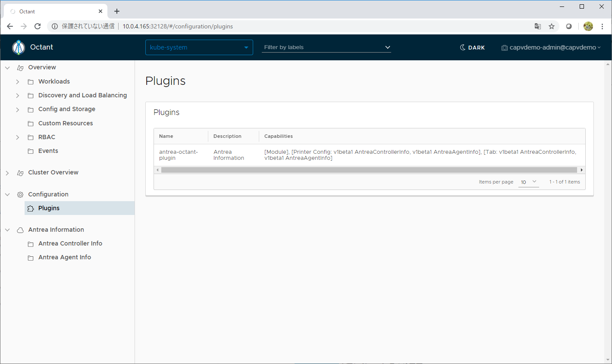
Task: Select the Octant browser tab
Action: 56,11
